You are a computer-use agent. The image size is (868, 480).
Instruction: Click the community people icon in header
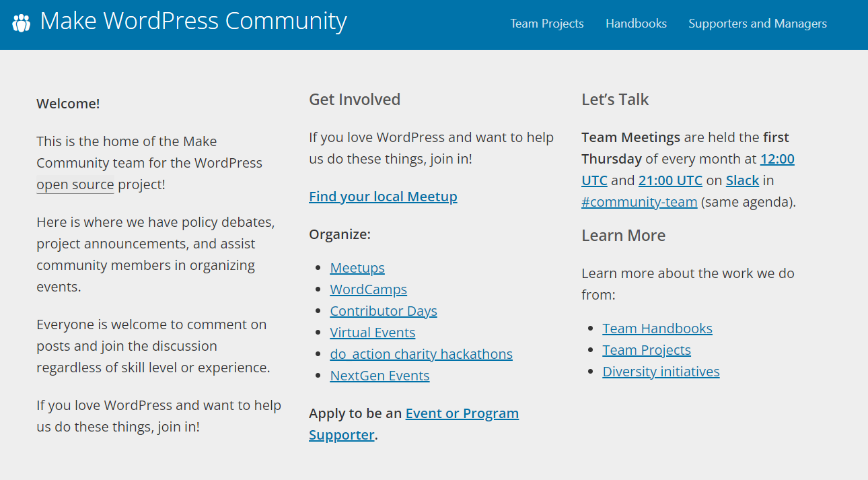pyautogui.click(x=22, y=23)
